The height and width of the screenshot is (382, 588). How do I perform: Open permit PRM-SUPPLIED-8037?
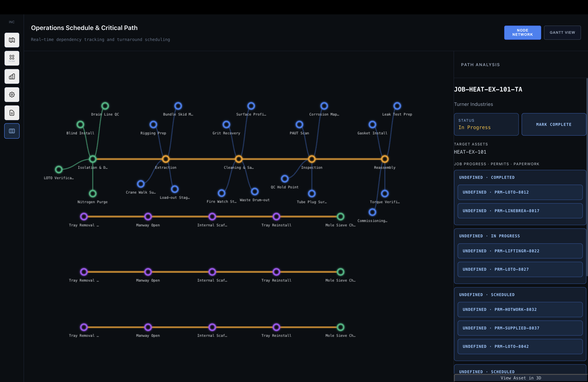pos(520,328)
